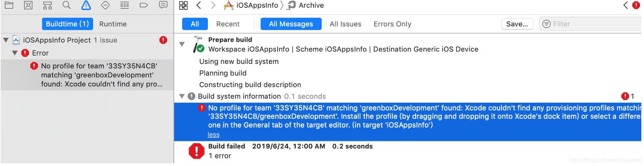Click the 'Build failed' summary text
644x166 pixels.
point(227,146)
